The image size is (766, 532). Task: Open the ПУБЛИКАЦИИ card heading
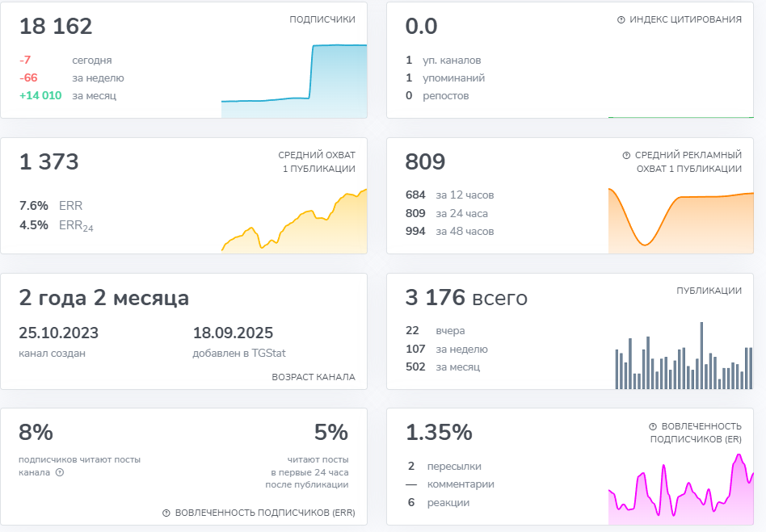(x=709, y=291)
